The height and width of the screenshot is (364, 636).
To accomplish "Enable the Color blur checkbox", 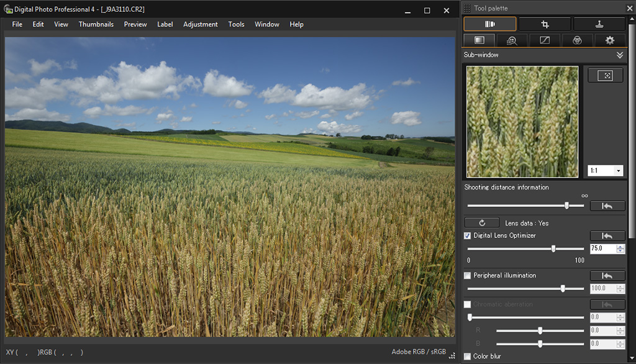I will [468, 356].
